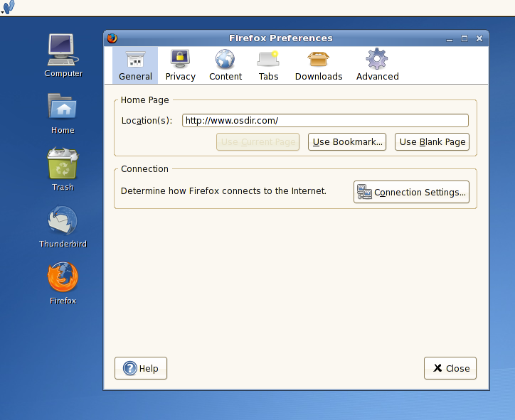
Task: Choose Use Bookmark... for home page
Action: (347, 141)
